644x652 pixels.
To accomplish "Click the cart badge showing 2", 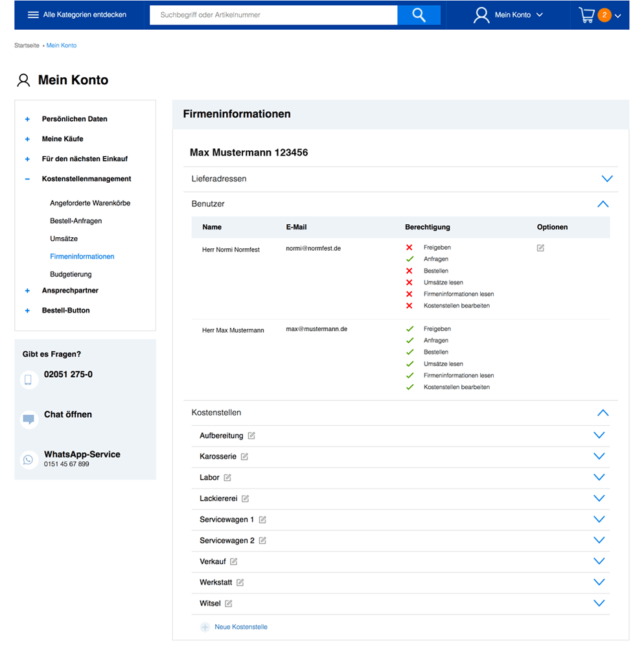I will point(604,15).
